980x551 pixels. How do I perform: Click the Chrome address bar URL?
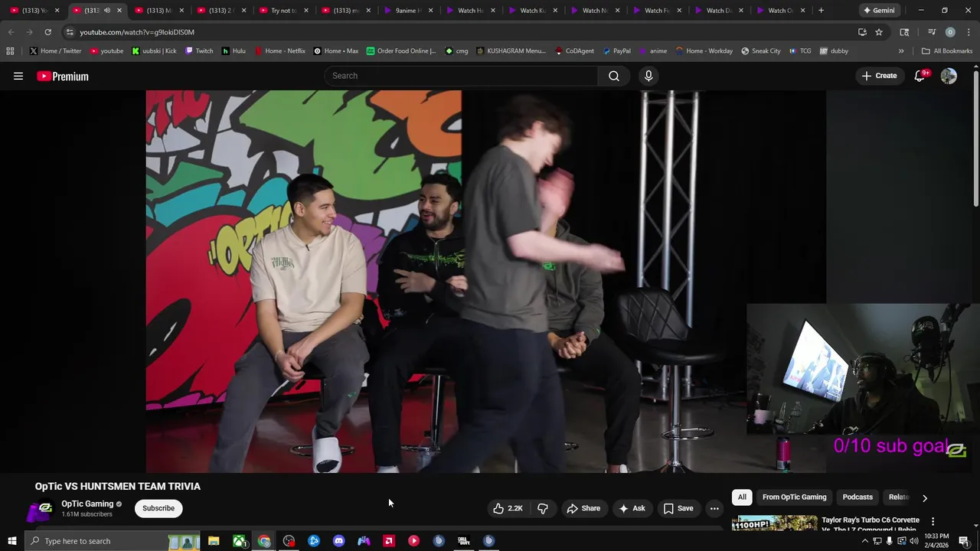tap(137, 32)
